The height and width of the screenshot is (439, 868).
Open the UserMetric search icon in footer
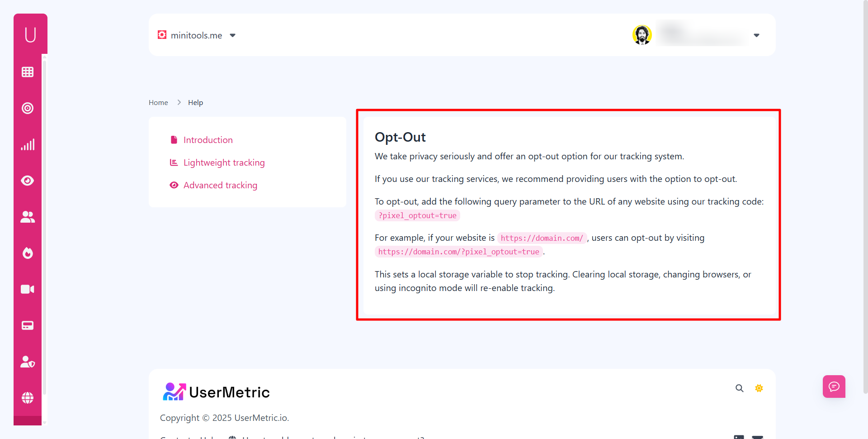click(739, 388)
